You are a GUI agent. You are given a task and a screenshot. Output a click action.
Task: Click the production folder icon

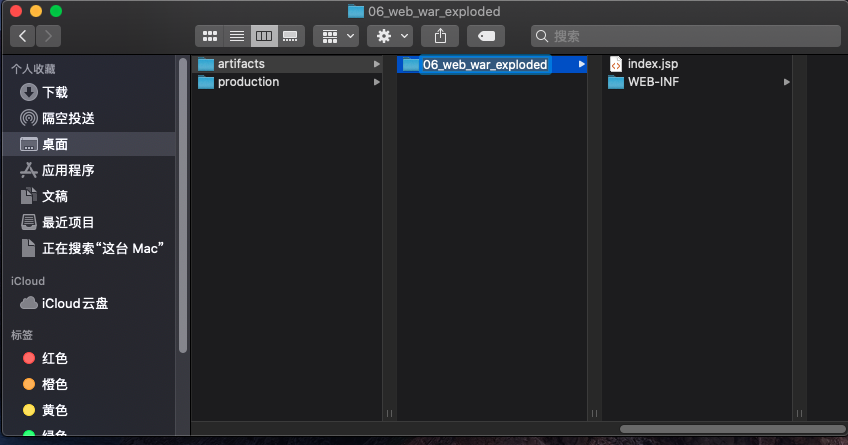coord(206,82)
